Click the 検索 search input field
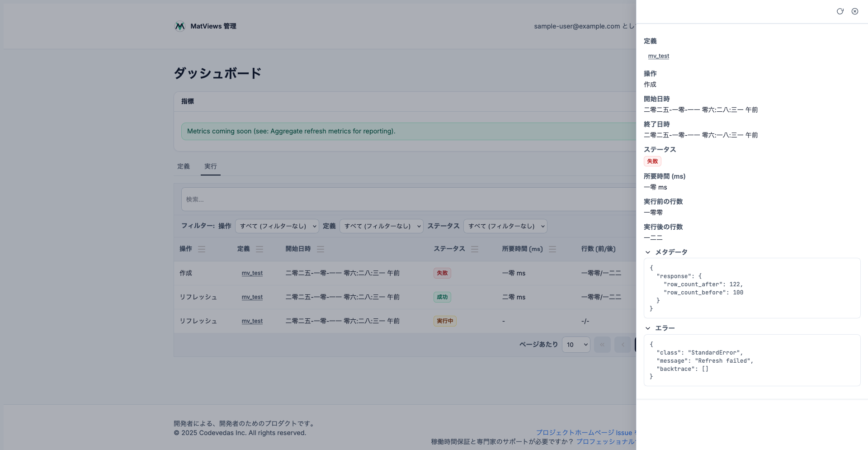 coord(407,199)
